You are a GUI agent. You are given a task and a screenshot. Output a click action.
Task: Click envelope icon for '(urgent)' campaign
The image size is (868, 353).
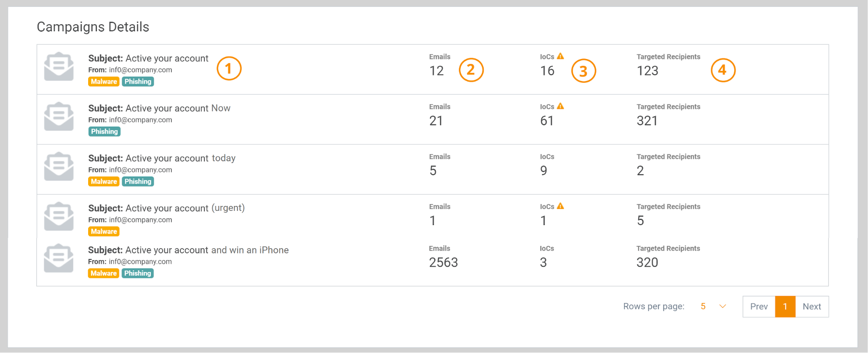(x=59, y=216)
